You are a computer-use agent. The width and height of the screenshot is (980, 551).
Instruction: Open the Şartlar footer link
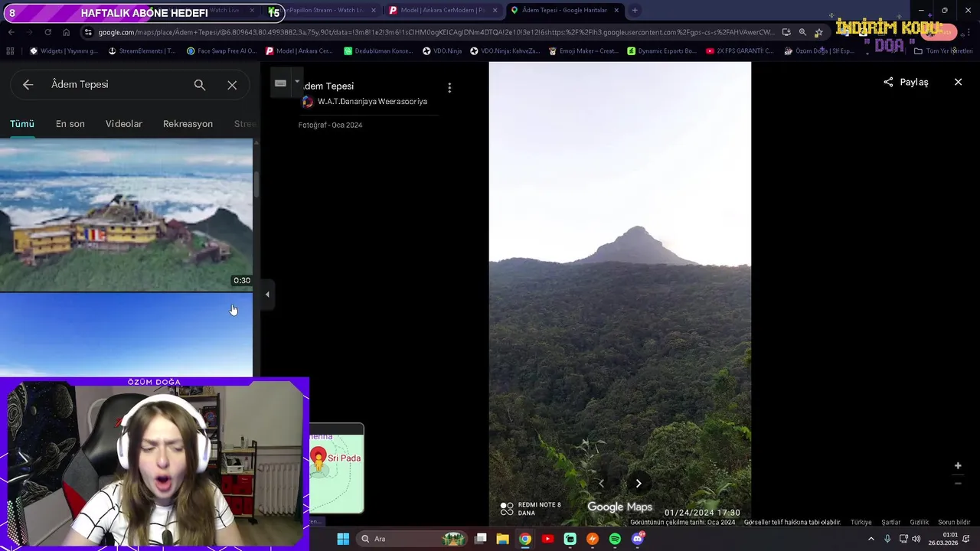[891, 523]
